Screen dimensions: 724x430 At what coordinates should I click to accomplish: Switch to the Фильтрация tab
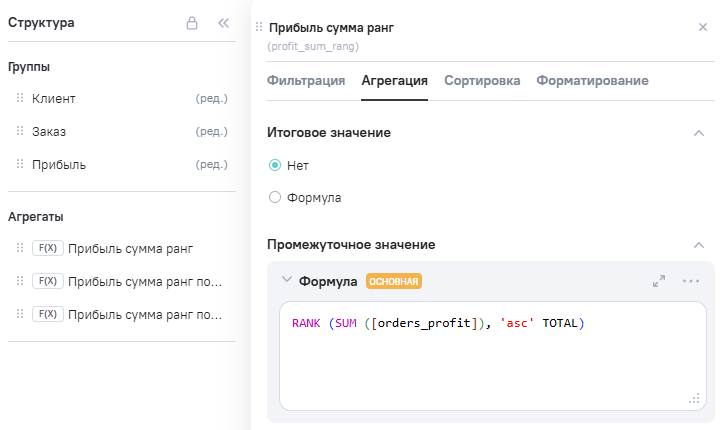(306, 81)
